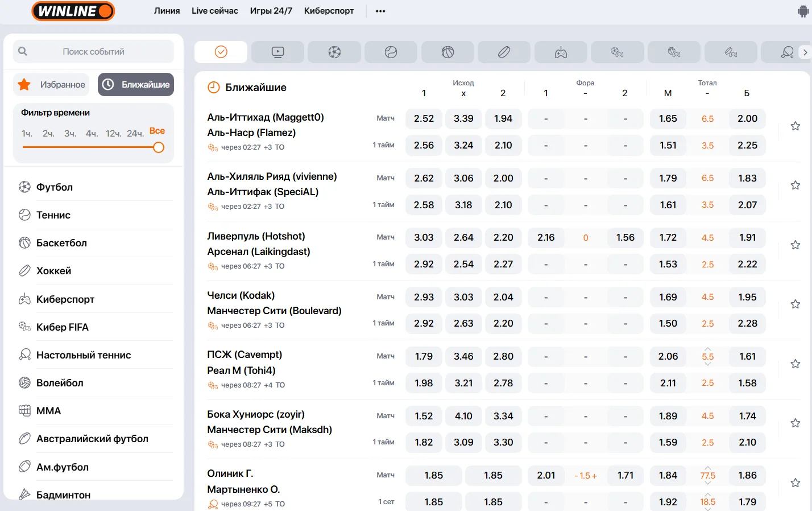Image resolution: width=812 pixels, height=511 pixels.
Task: Select the football icon in the sport filter bar
Action: pos(334,52)
